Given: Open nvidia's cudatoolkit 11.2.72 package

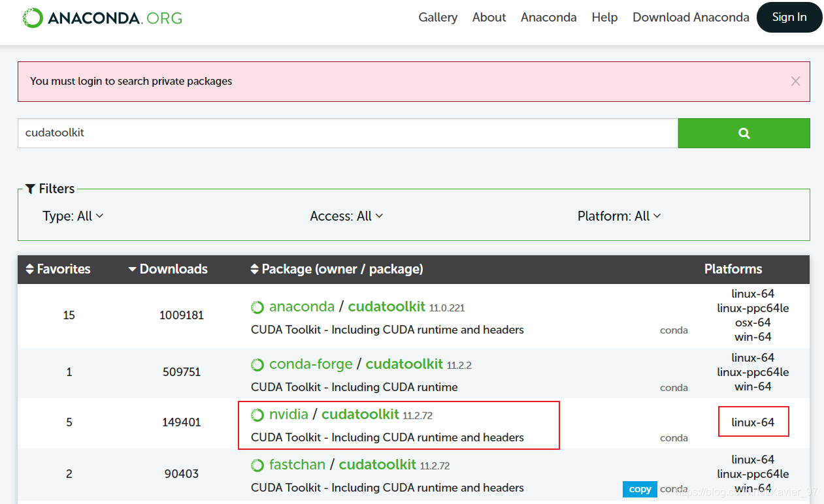Looking at the screenshot, I should pyautogui.click(x=361, y=415).
